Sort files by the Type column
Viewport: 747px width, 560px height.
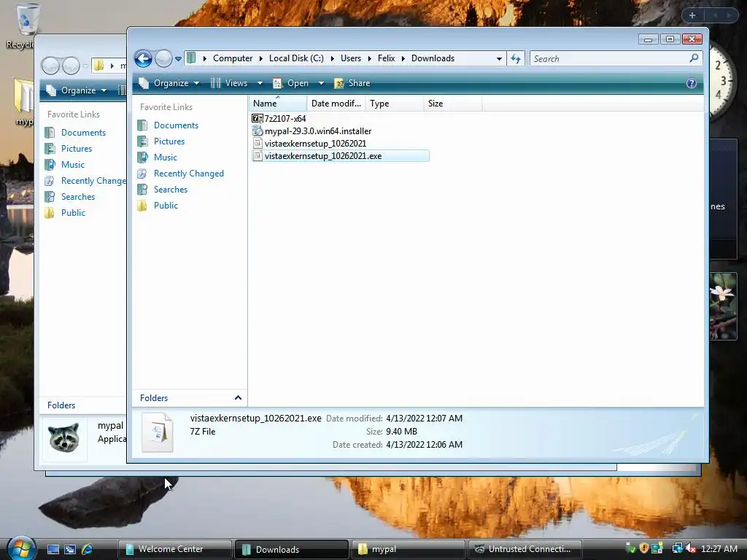point(395,104)
